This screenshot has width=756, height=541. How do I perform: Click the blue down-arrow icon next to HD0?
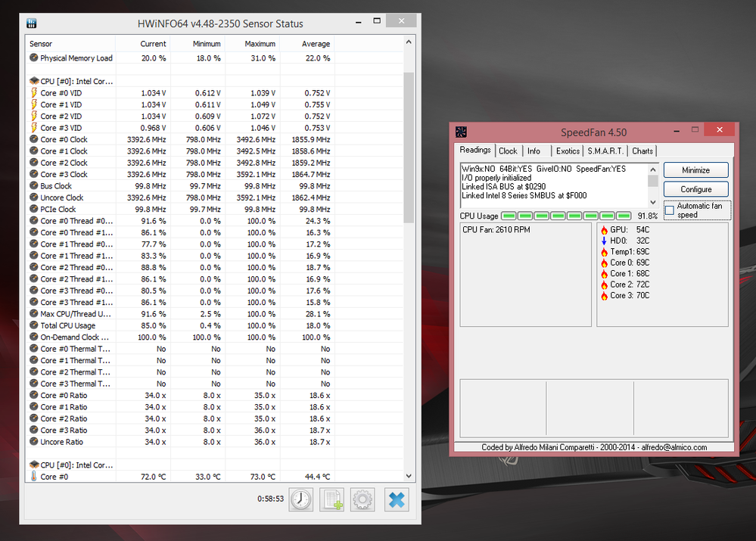[x=604, y=241]
